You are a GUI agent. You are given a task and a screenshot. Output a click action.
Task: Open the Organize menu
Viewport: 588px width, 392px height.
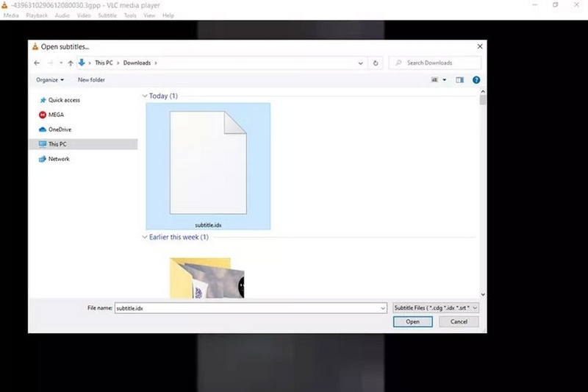click(50, 80)
